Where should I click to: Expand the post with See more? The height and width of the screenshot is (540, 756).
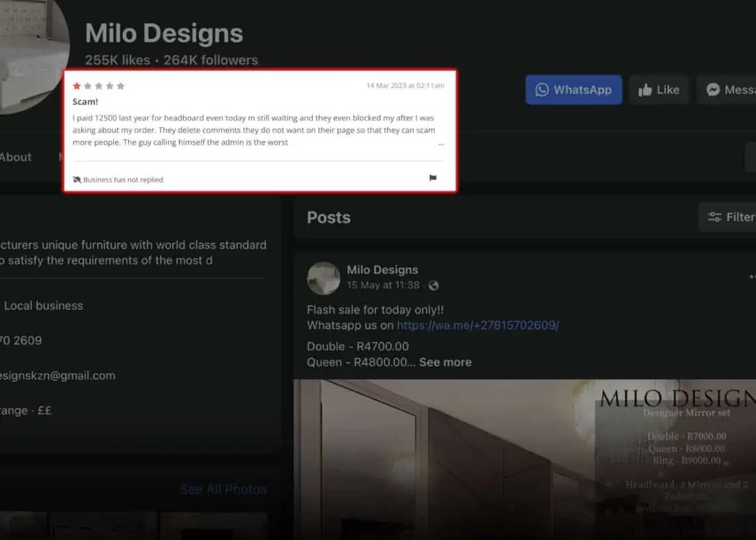(445, 362)
